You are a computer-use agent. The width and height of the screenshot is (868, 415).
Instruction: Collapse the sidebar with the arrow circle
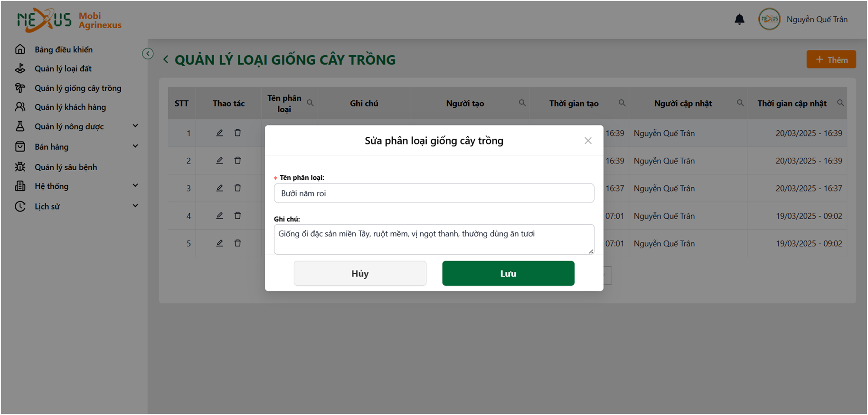(148, 53)
